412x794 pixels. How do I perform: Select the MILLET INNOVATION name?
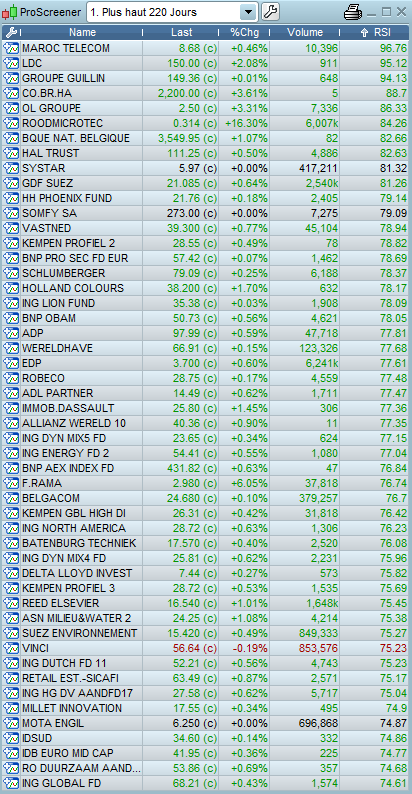(x=72, y=708)
